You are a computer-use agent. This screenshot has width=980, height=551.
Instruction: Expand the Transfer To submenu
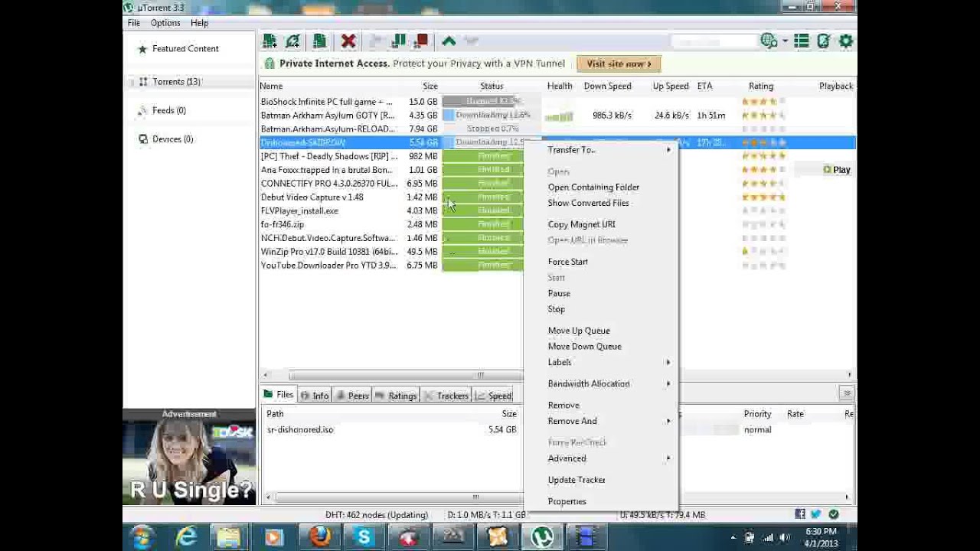(602, 150)
